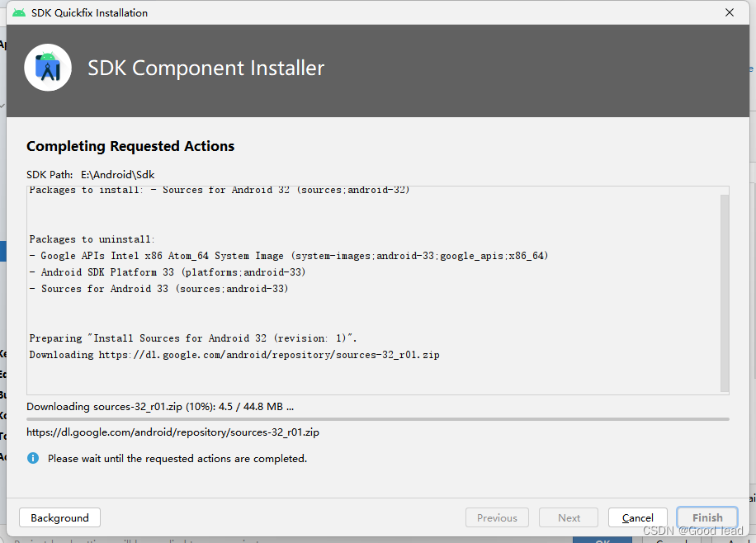This screenshot has width=756, height=543.
Task: Click the 'Preparing Install Sources for Android 32' line
Action: (x=193, y=338)
